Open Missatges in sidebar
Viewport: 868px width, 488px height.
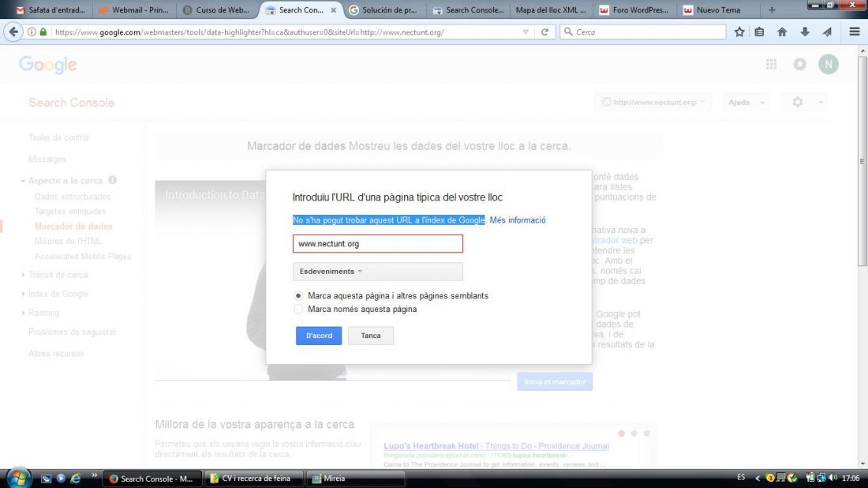47,159
